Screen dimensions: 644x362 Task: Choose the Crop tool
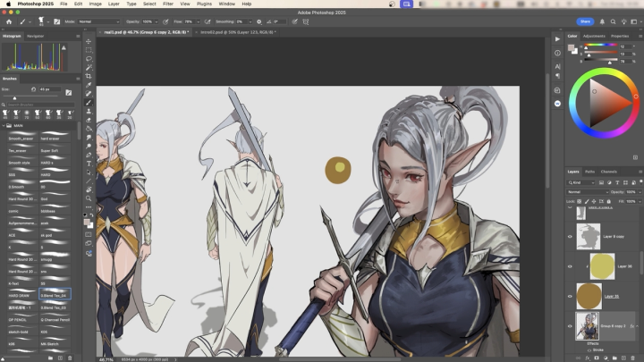pyautogui.click(x=89, y=76)
